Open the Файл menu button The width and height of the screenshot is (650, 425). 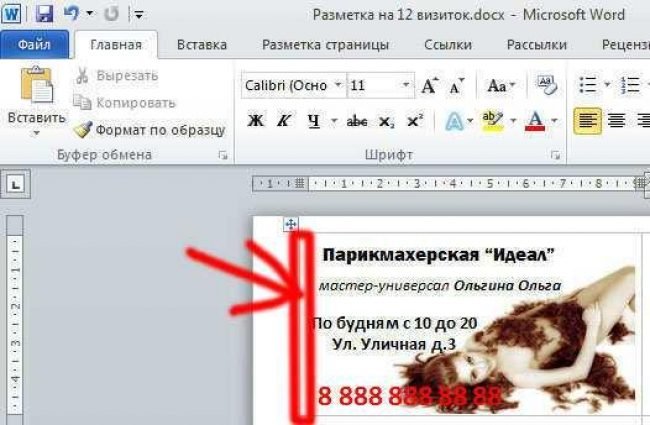pyautogui.click(x=34, y=45)
